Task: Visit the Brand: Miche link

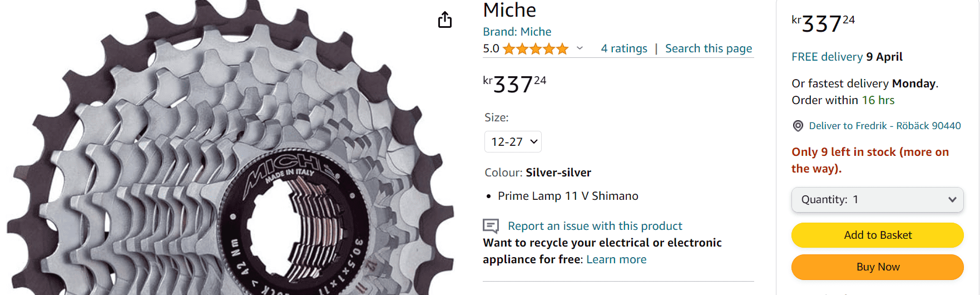Action: coord(517,32)
